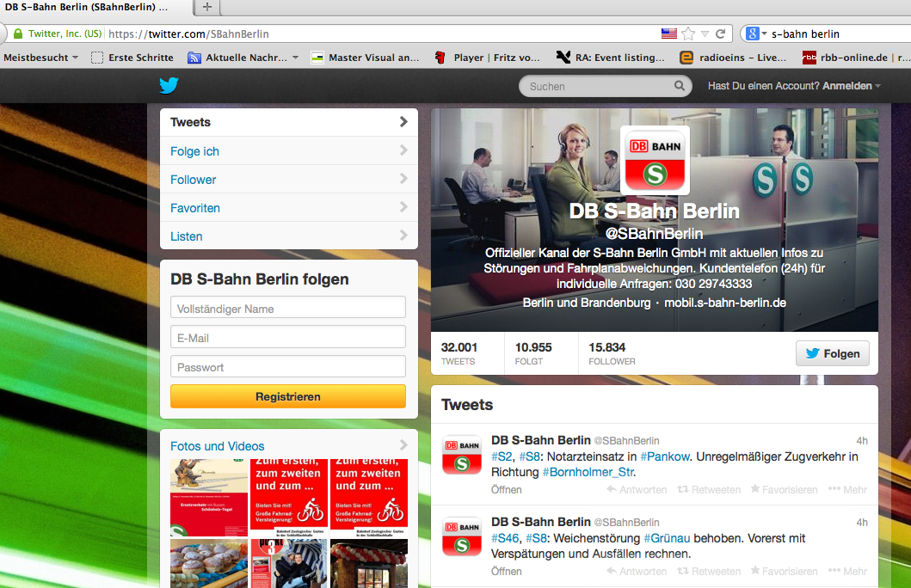Viewport: 911px width, 588px height.
Task: Click the browser reload page icon
Action: coord(721,34)
